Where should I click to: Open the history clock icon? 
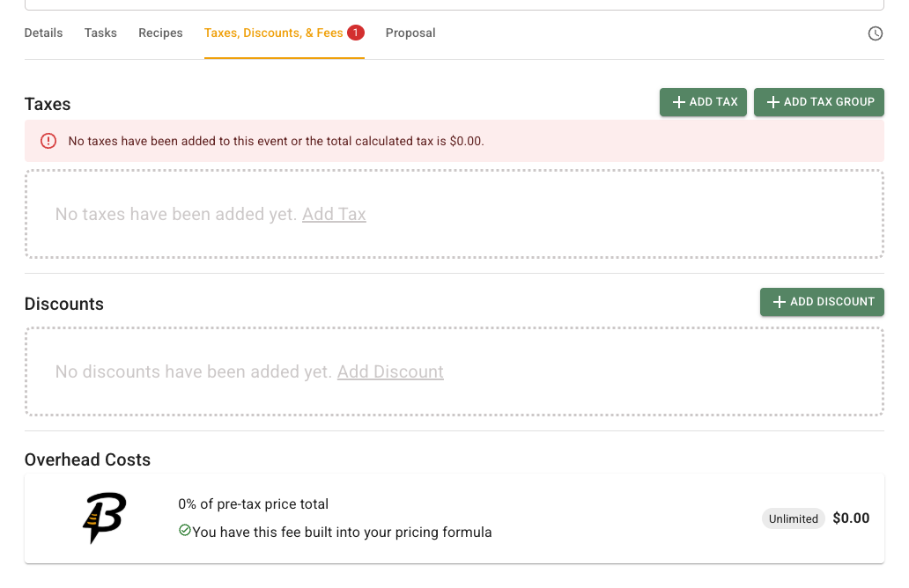(875, 33)
